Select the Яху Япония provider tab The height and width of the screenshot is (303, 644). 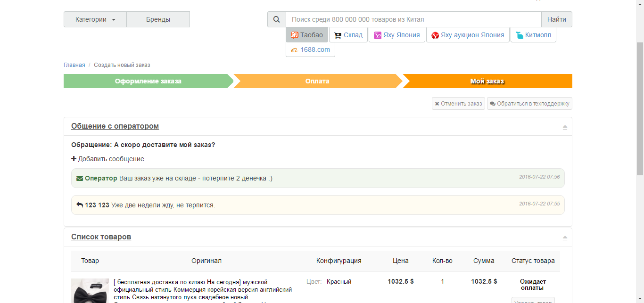coord(397,35)
